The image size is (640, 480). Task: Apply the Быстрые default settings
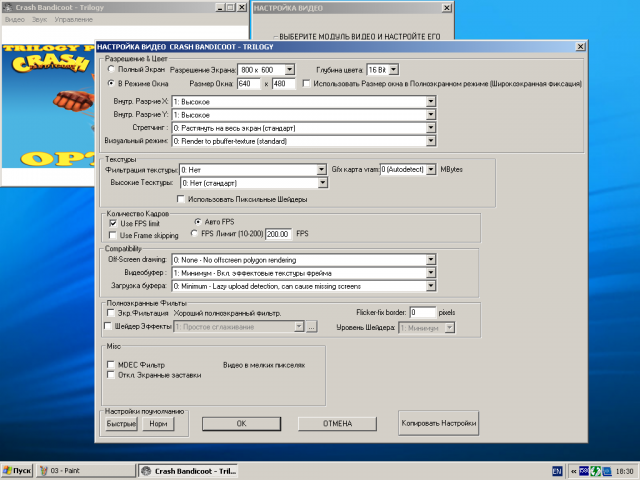(x=121, y=424)
